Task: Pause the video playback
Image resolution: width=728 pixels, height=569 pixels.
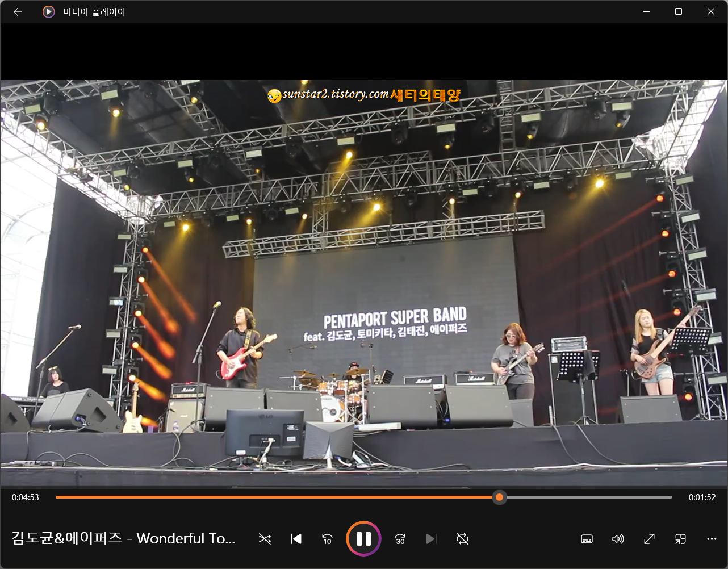Action: tap(363, 538)
